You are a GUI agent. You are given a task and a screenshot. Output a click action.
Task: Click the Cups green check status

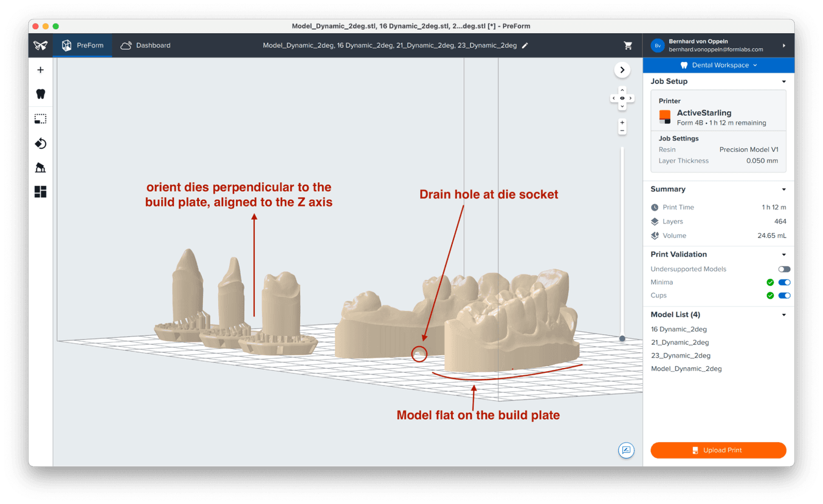click(x=770, y=296)
